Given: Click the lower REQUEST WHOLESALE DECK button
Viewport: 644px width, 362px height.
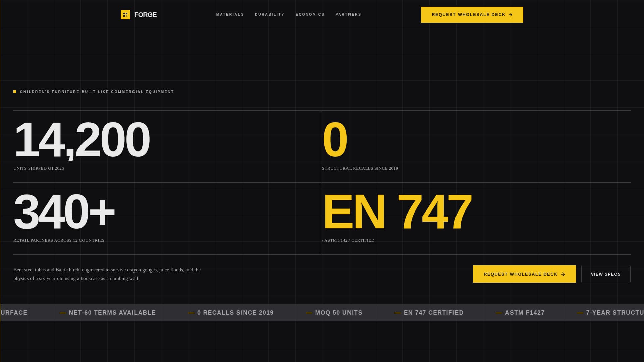Looking at the screenshot, I should click(524, 274).
